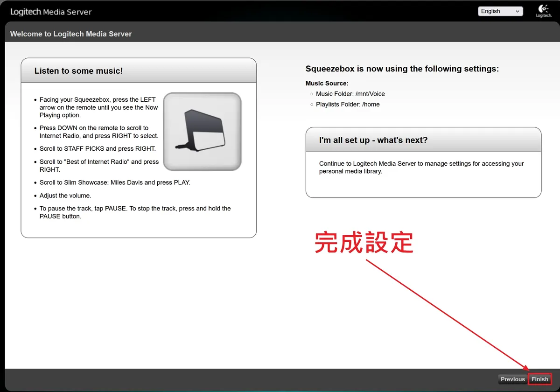Click the "Facing your Squeezebox" instruction

point(99,107)
